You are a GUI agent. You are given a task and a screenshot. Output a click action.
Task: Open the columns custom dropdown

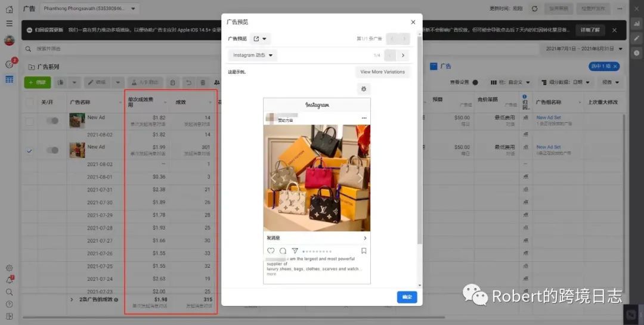coord(510,82)
